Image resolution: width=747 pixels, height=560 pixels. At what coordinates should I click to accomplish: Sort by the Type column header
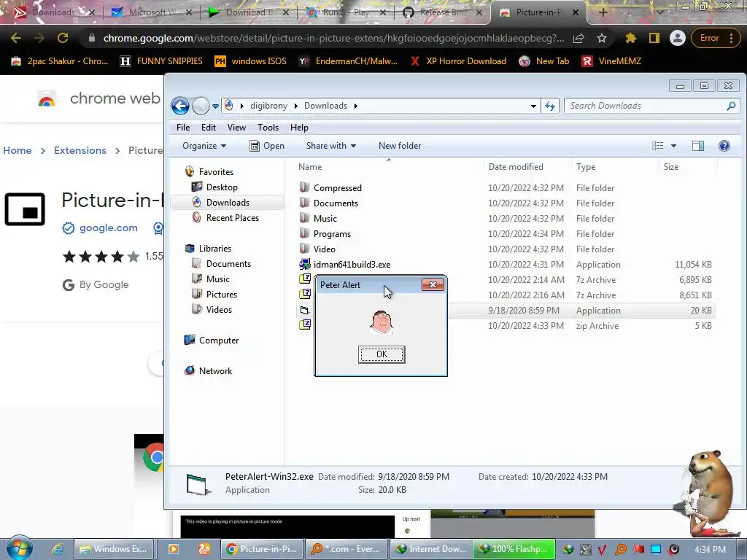coord(586,167)
